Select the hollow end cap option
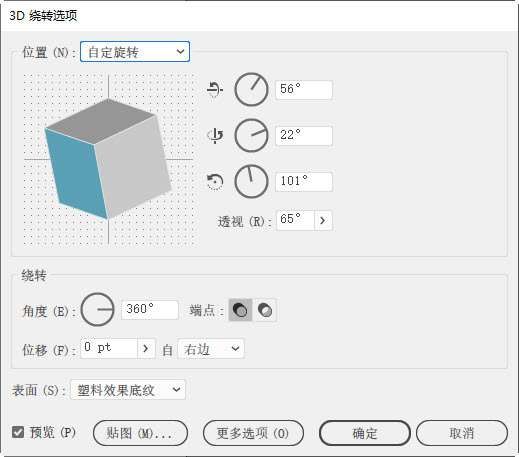The image size is (519, 457). point(265,310)
